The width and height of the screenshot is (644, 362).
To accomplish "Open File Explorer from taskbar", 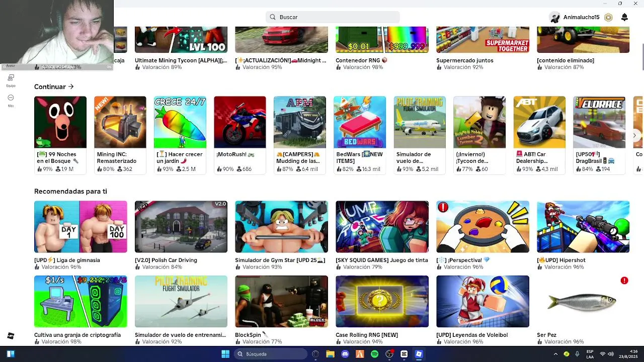I will coord(330,354).
